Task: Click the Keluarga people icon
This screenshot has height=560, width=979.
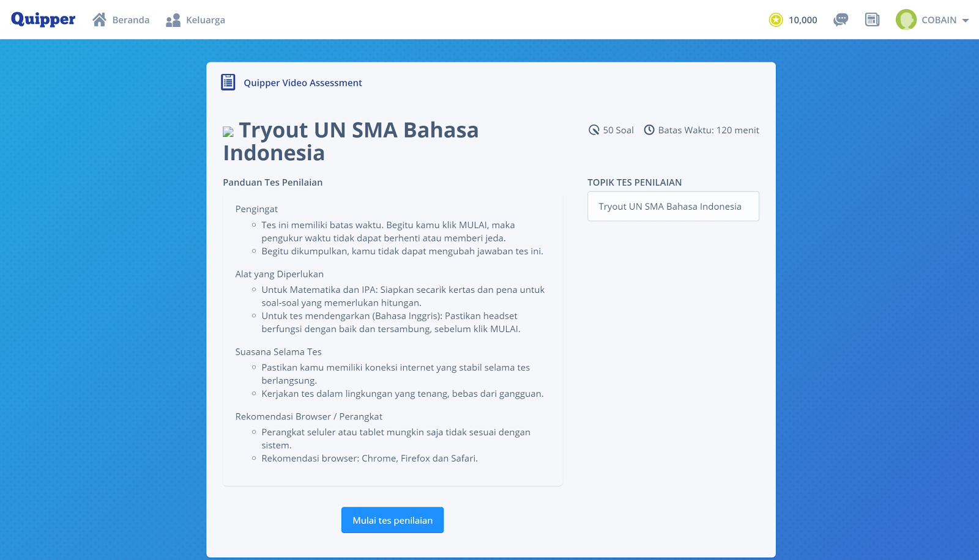Action: [173, 20]
